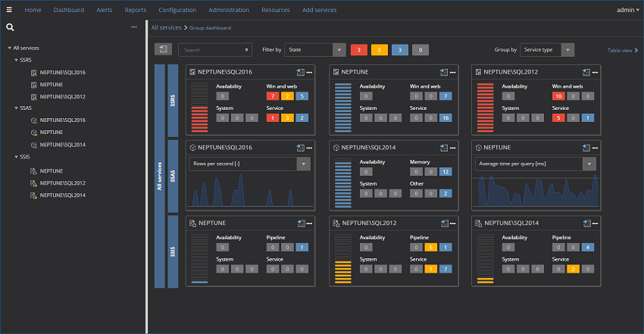The height and width of the screenshot is (334, 644).
Task: Open the Group by Service type dropdown
Action: click(x=547, y=50)
